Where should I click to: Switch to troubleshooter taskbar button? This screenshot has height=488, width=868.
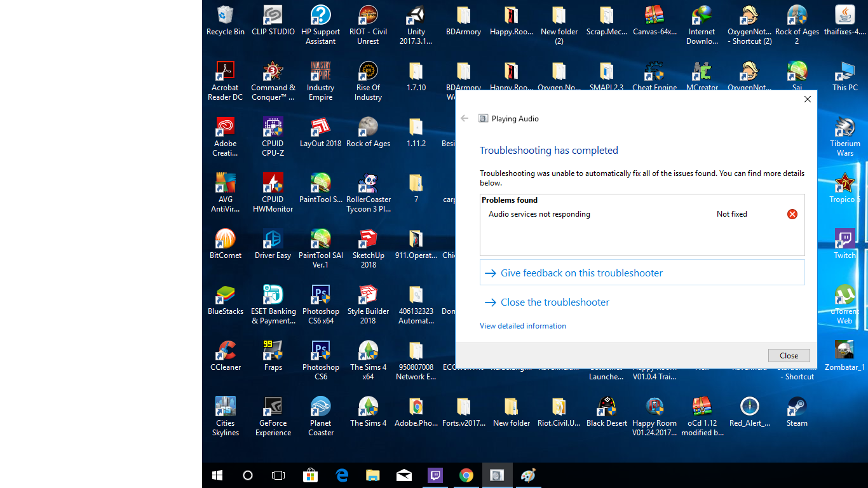click(x=497, y=475)
